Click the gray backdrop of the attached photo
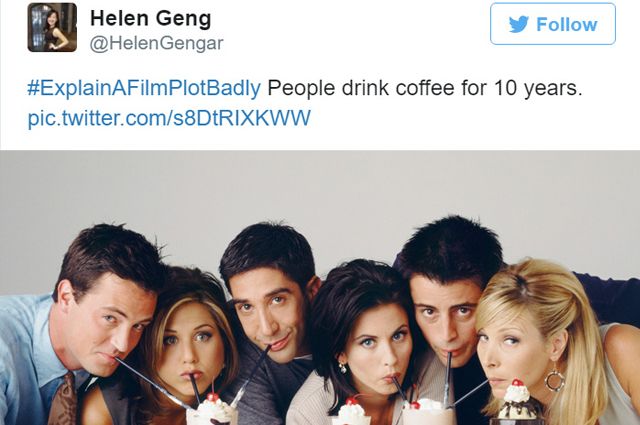This screenshot has height=425, width=640. click(x=320, y=192)
